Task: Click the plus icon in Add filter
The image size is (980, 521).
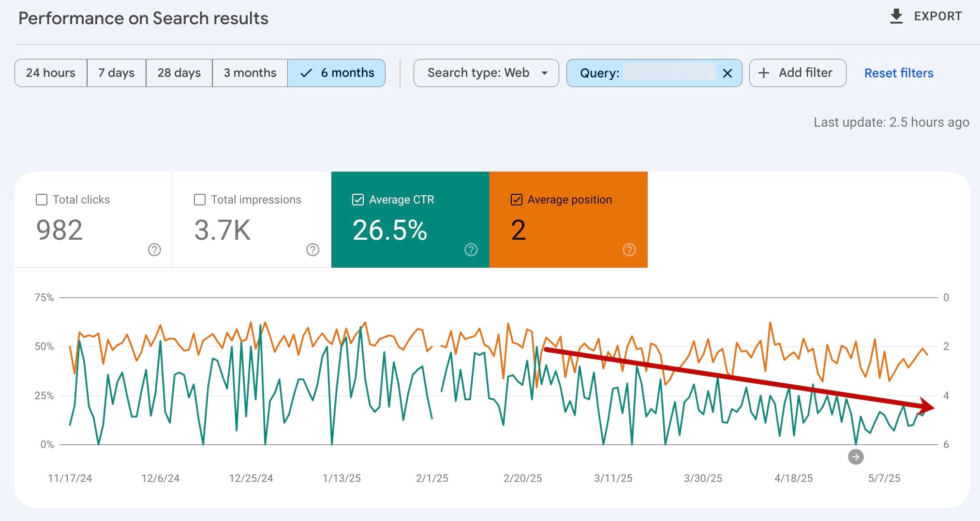Action: (764, 73)
